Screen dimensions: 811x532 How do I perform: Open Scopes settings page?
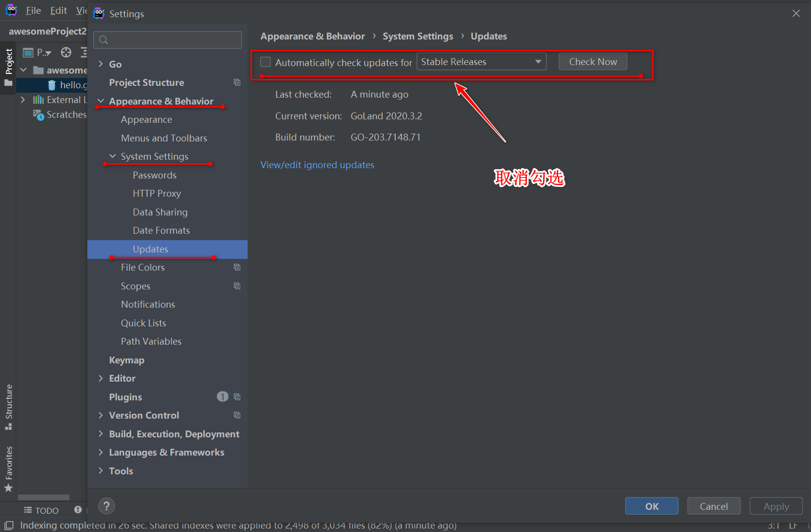136,286
